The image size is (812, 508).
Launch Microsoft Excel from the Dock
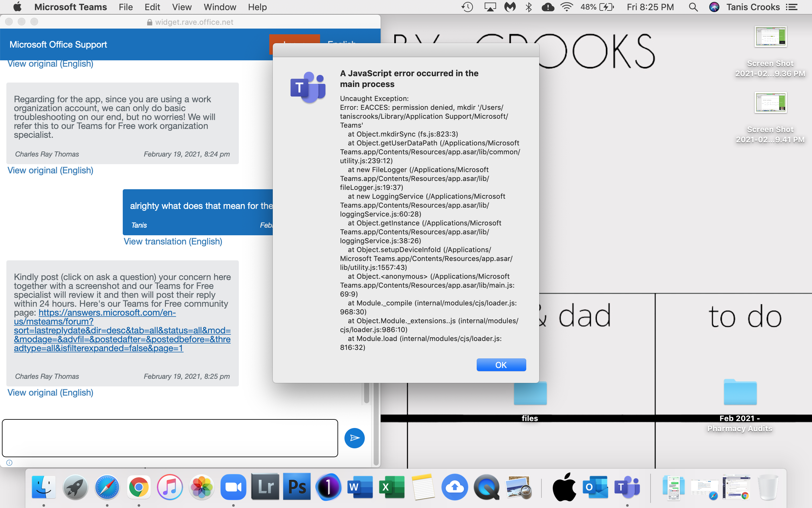(x=392, y=487)
